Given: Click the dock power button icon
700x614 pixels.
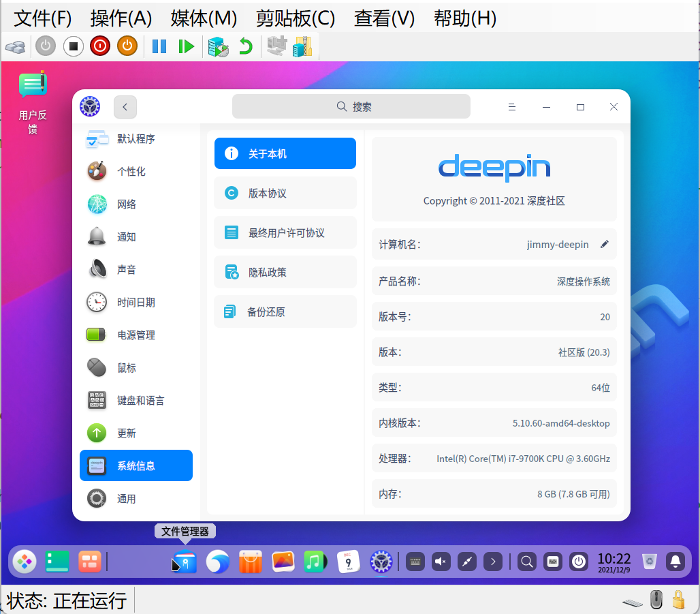Looking at the screenshot, I should point(579,562).
